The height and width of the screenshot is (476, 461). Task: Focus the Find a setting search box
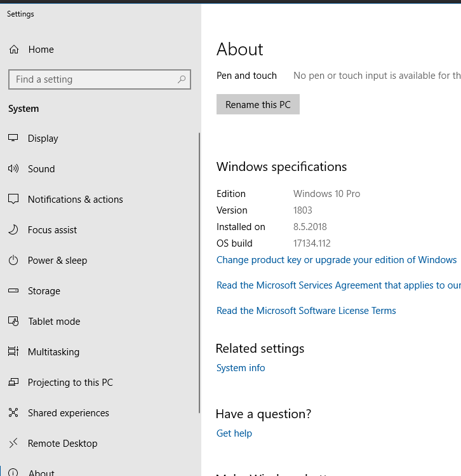[92, 79]
